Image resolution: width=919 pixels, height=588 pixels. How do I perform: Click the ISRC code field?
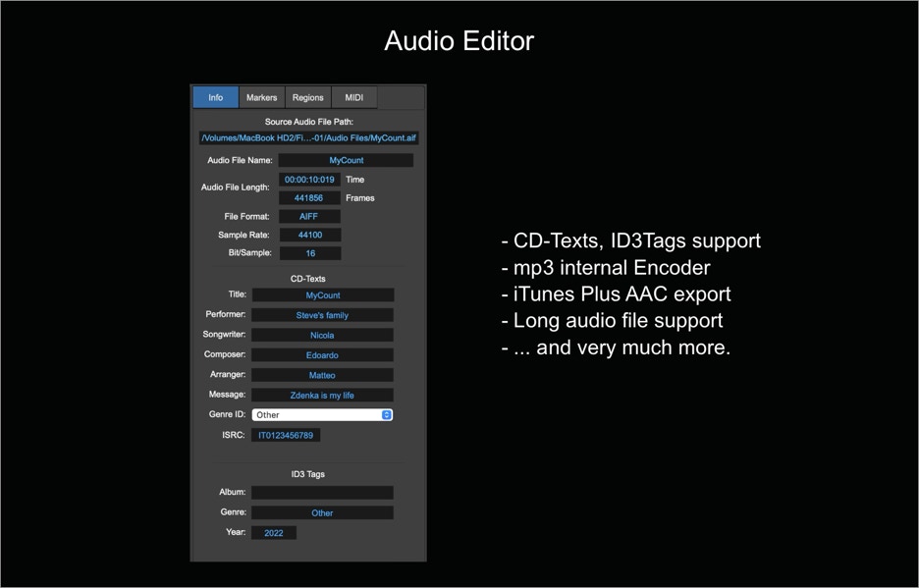(x=285, y=435)
